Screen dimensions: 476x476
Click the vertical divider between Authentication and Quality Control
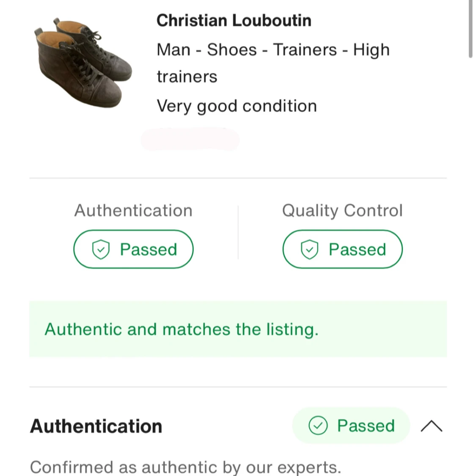(238, 232)
